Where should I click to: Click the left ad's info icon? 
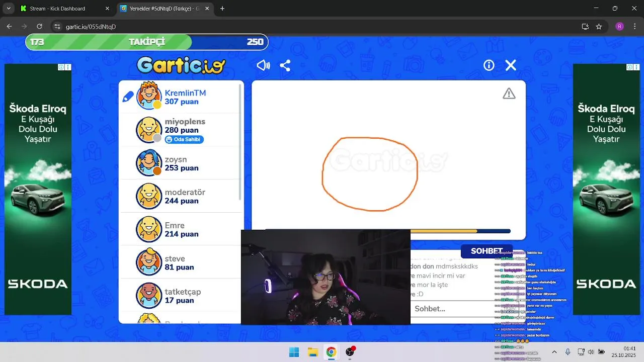tap(61, 67)
